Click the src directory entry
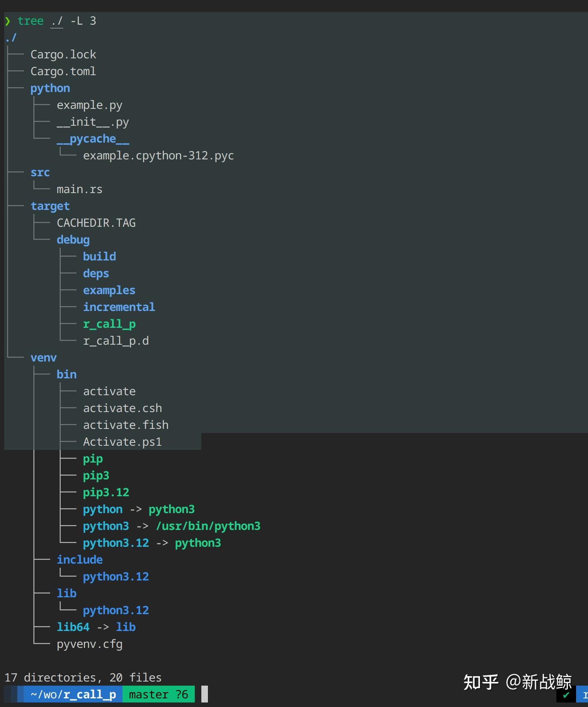588x707 pixels. click(40, 173)
